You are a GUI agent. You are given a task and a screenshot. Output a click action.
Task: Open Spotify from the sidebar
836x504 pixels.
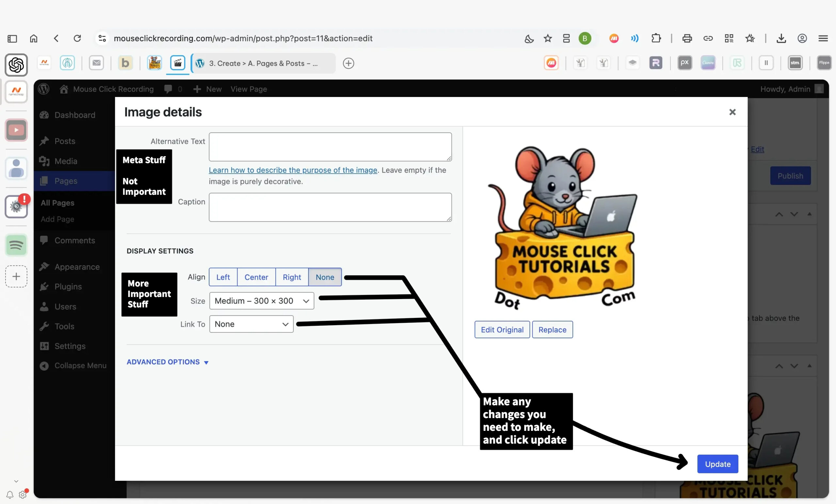click(x=16, y=244)
